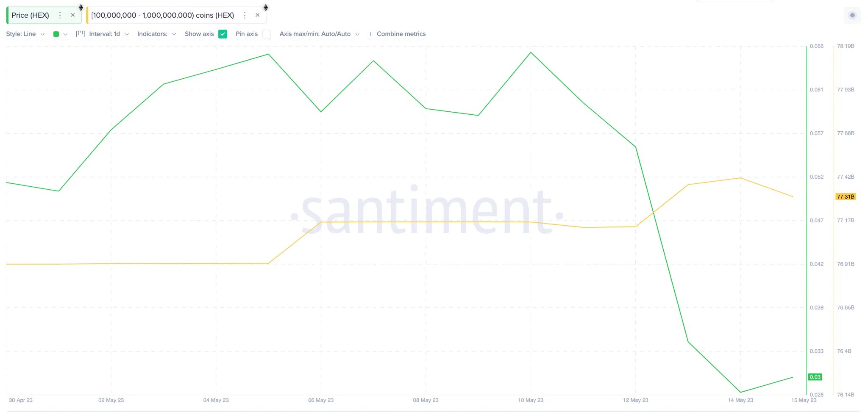Click the Ethereum icon above Price (HEX)
The height and width of the screenshot is (412, 868).
coord(81,7)
